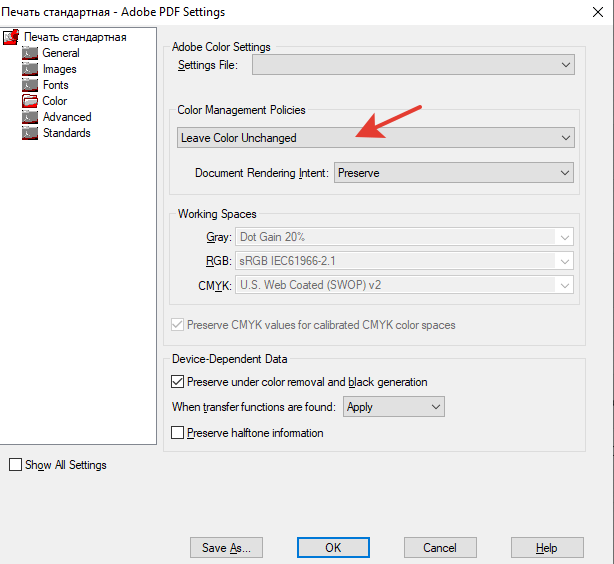
Task: Expand the Leave Color Unchanged policy dropdown
Action: click(x=376, y=137)
